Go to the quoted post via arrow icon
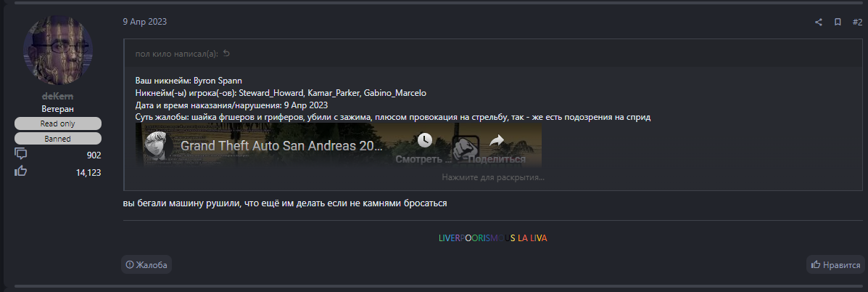868x292 pixels. coord(226,54)
